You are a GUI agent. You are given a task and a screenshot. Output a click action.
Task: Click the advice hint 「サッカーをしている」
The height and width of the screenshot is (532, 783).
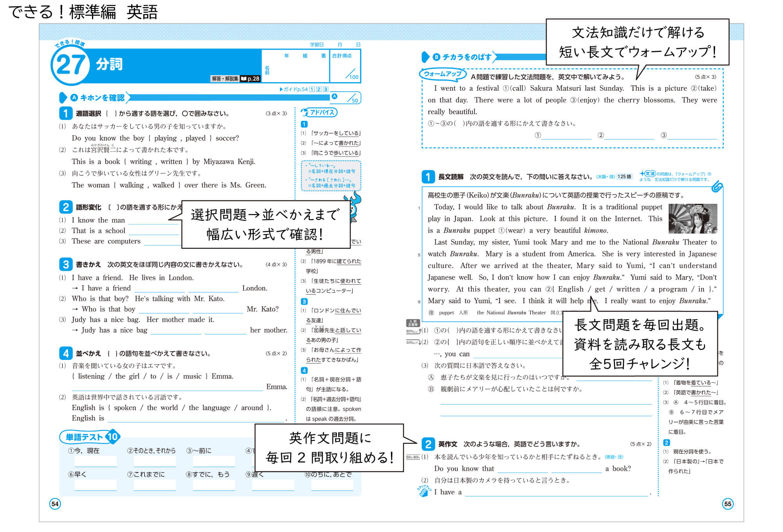(x=336, y=133)
